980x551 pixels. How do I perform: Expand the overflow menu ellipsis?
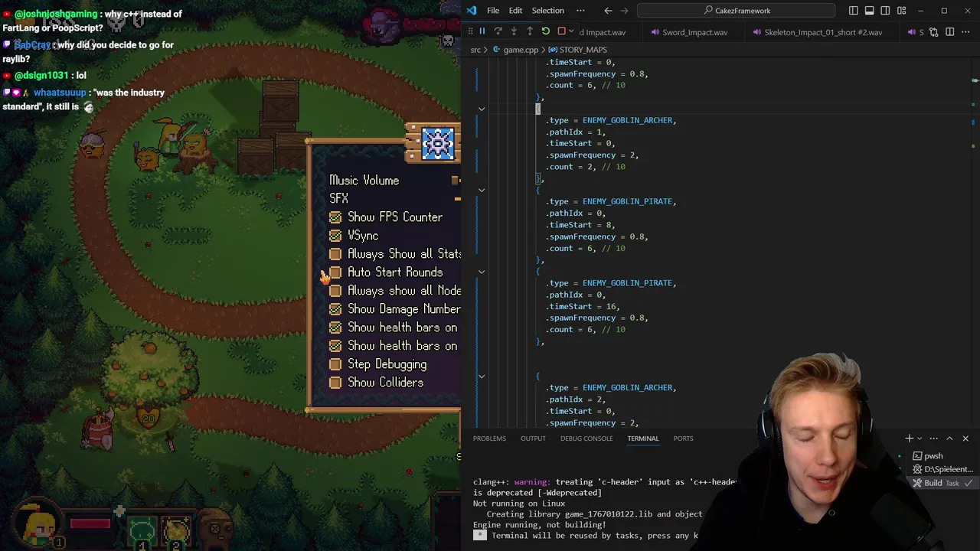(580, 11)
